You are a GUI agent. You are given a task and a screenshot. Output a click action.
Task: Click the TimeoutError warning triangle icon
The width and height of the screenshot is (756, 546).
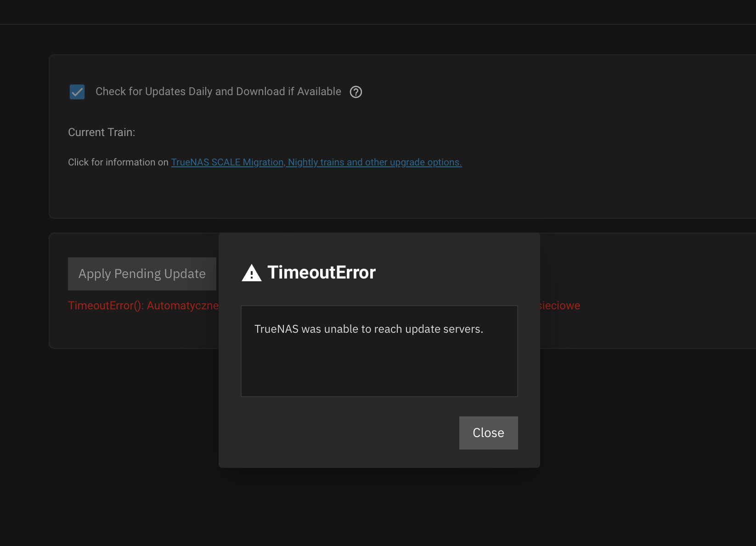pos(252,273)
